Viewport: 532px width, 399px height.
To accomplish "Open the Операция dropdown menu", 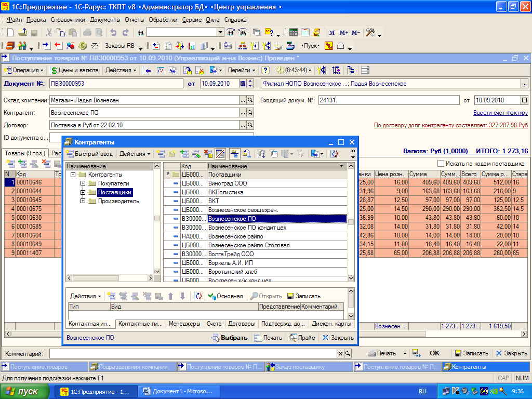I will click(x=24, y=70).
